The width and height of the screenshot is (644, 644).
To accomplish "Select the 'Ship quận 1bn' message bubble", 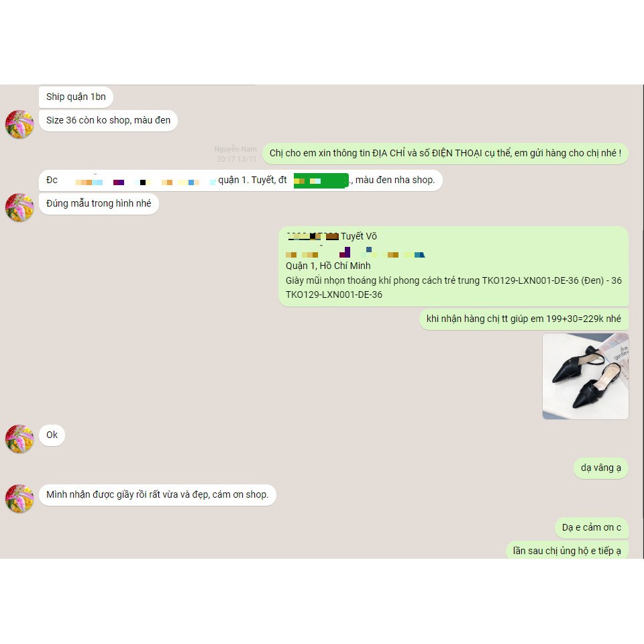I will pyautogui.click(x=76, y=97).
